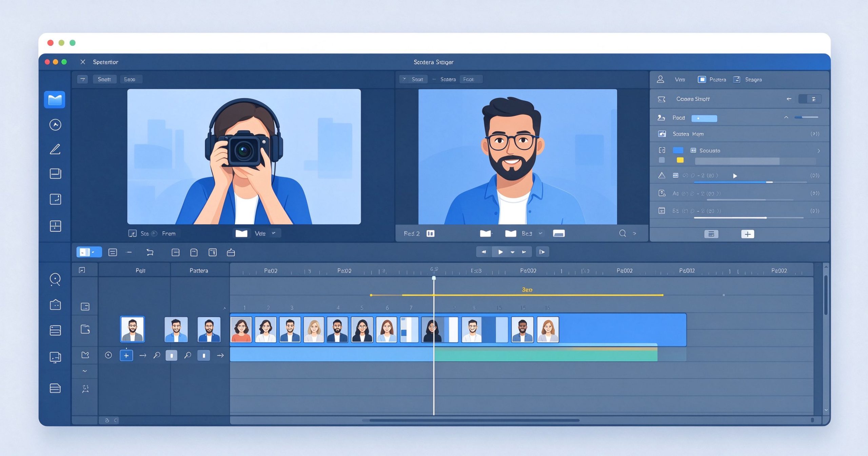This screenshot has height=456, width=868.
Task: Toggle the Food blue switch
Action: 704,118
